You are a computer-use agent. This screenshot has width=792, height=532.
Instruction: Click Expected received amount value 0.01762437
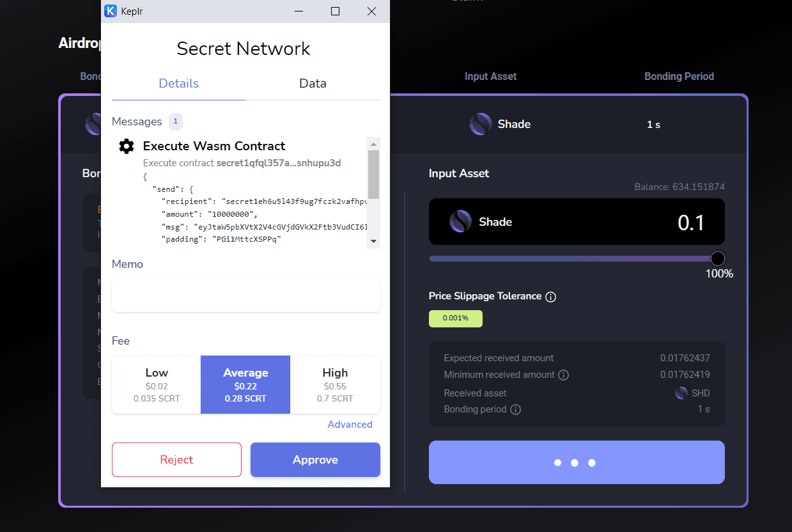[x=685, y=358]
